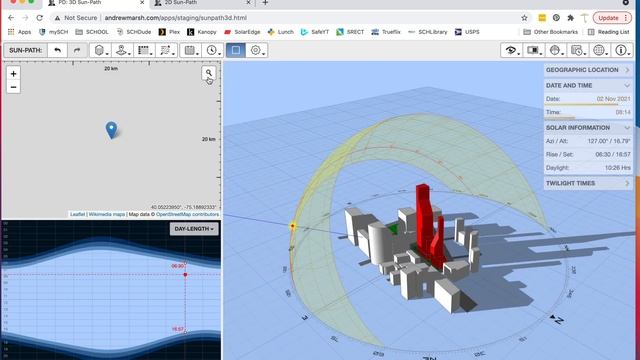Expand the Twilight Times panel
The image size is (640, 360).
pyautogui.click(x=588, y=183)
